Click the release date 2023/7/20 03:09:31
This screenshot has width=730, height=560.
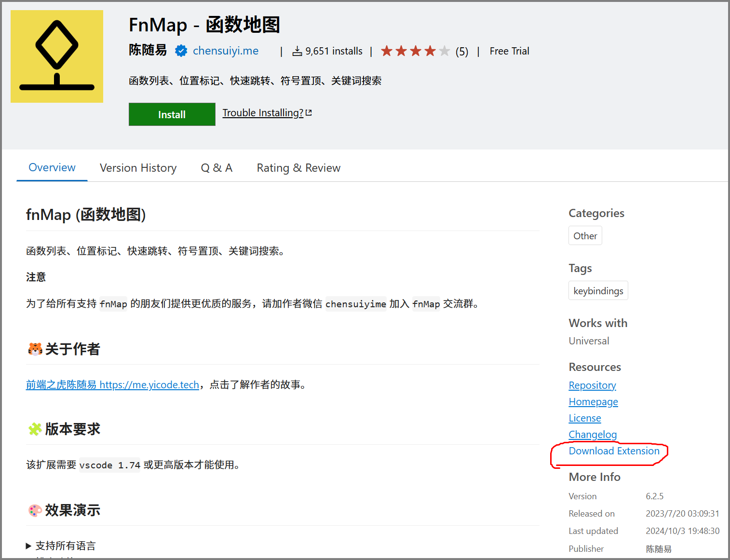pyautogui.click(x=683, y=514)
